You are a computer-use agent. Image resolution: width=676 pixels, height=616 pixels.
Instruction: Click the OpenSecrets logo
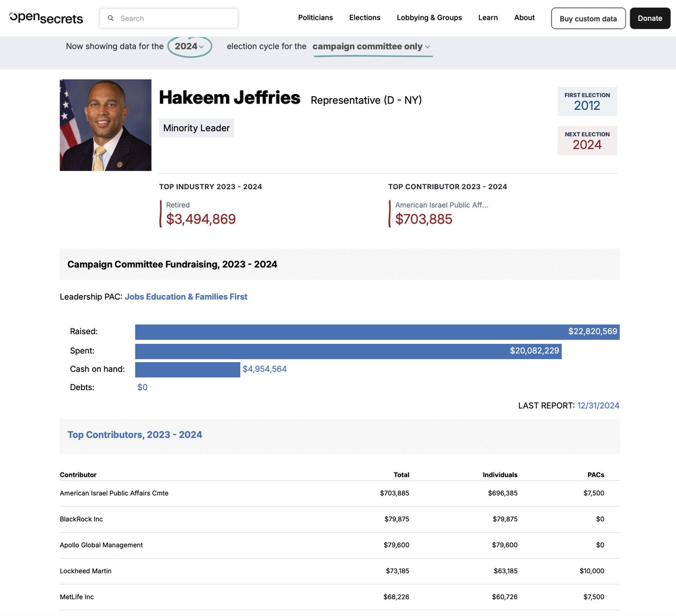(x=45, y=17)
